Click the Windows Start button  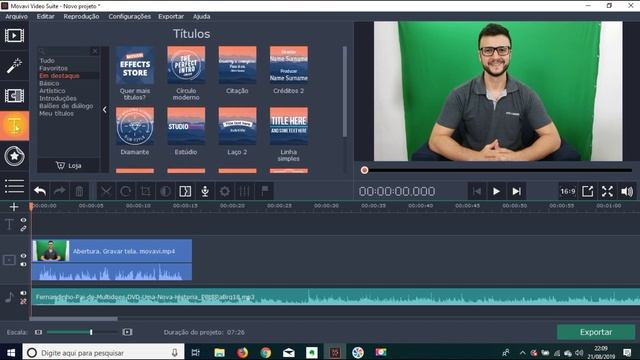[11, 352]
